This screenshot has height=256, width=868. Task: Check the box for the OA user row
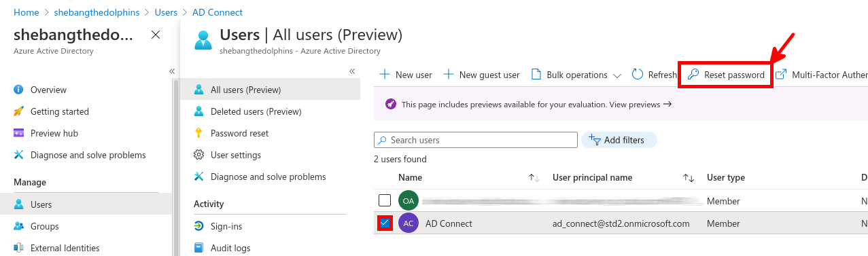(x=385, y=200)
